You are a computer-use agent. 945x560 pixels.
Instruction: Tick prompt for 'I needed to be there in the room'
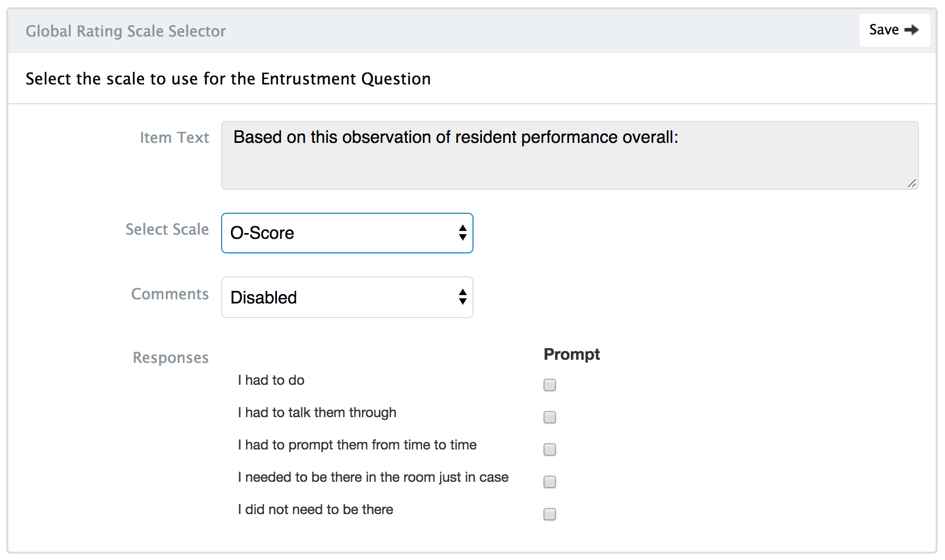pyautogui.click(x=550, y=482)
